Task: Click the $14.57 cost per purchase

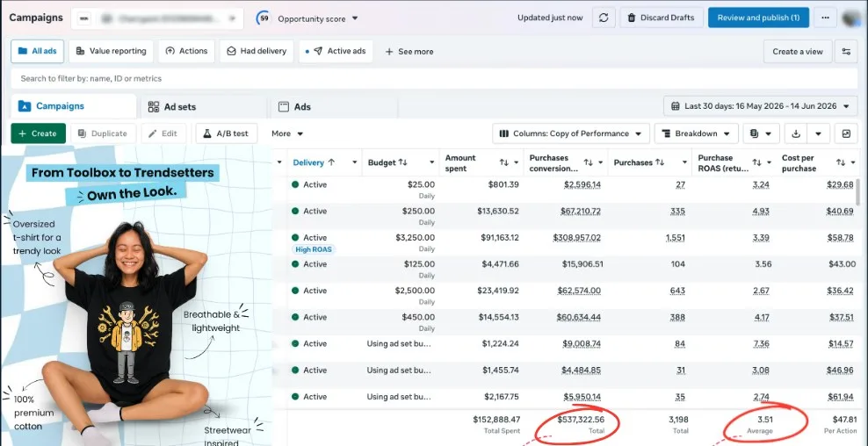Action: click(841, 343)
